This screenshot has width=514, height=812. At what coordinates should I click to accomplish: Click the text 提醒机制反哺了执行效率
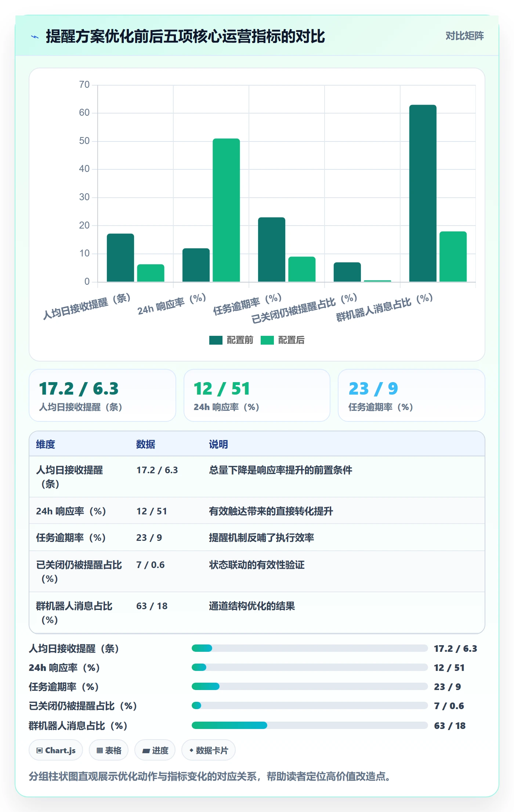pyautogui.click(x=261, y=538)
